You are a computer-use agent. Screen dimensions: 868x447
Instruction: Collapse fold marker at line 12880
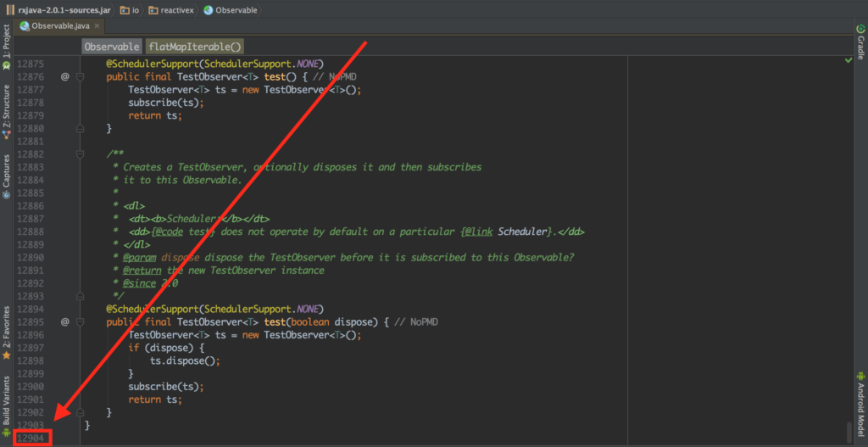click(x=80, y=129)
